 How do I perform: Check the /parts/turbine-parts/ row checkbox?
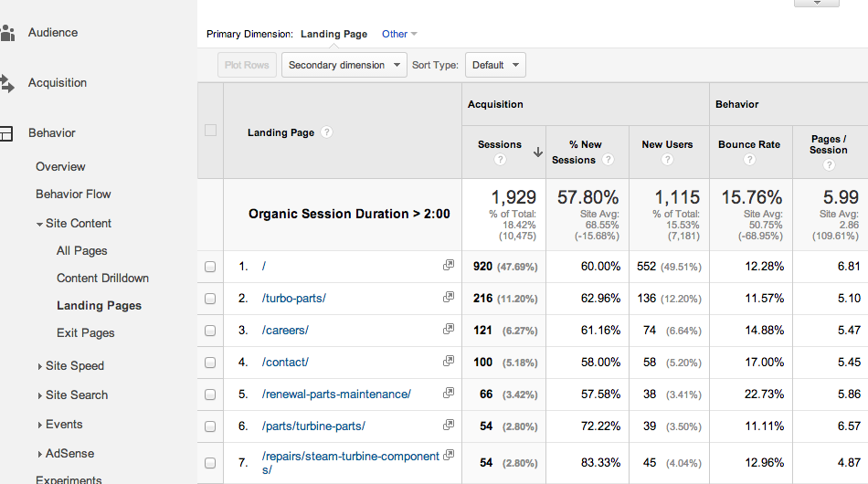click(x=210, y=426)
